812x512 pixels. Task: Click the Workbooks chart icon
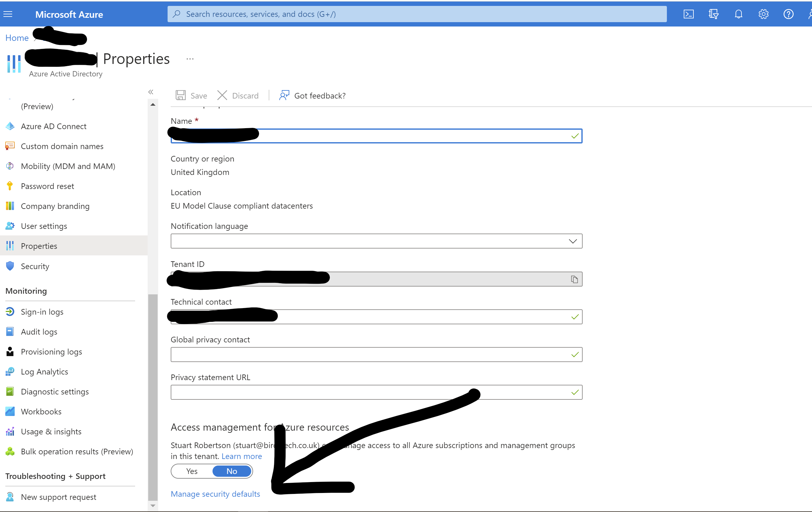point(10,412)
